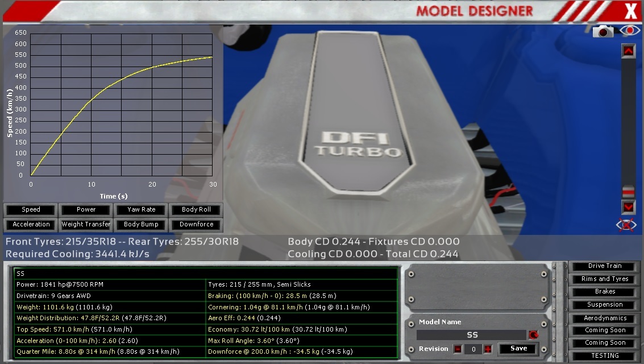
Task: Click the second Coming Soon button
Action: [x=605, y=342]
